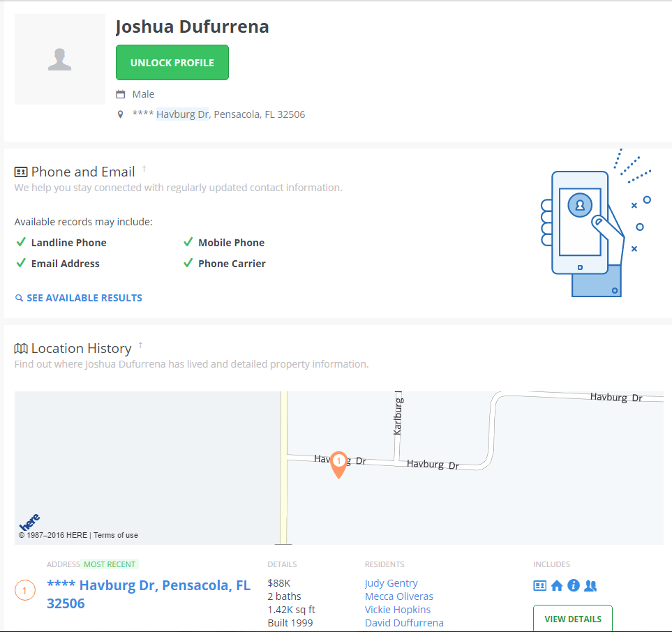This screenshot has width=672, height=632.
Task: Click the map icon beside Location History
Action: (21, 348)
